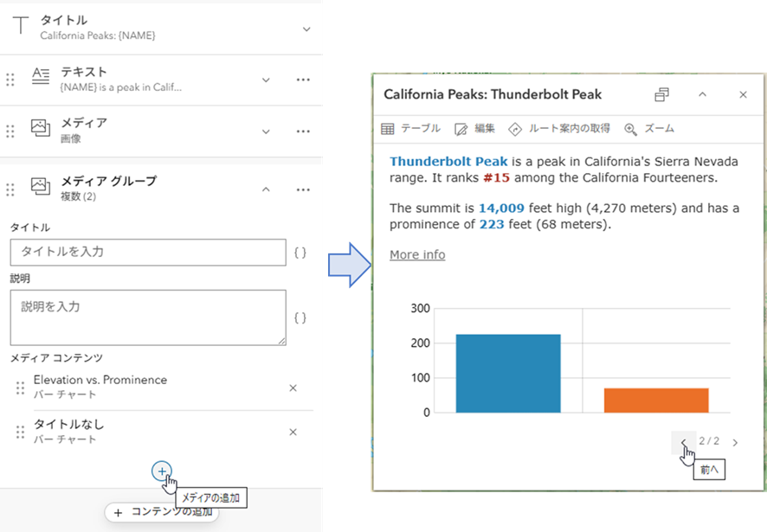Open the テーブル table icon in popup
Screen dimensions: 767x532
pos(388,129)
